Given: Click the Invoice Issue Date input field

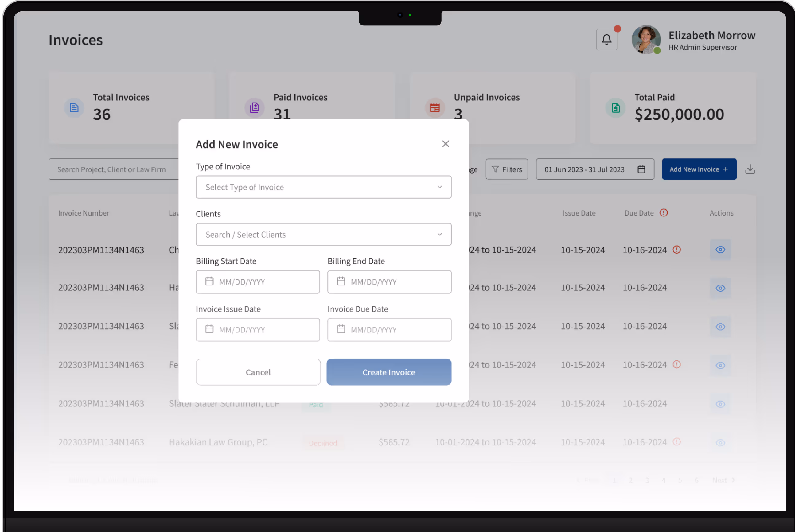Looking at the screenshot, I should pyautogui.click(x=258, y=329).
